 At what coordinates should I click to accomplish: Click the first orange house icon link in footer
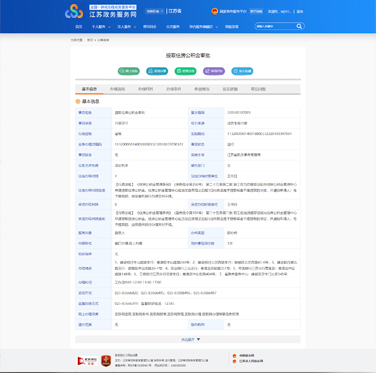point(234,356)
